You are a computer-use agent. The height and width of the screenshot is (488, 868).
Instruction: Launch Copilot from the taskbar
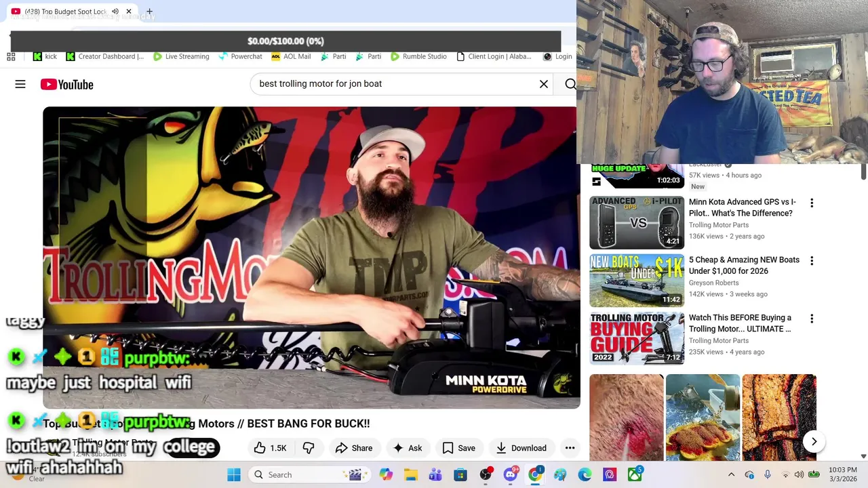pyautogui.click(x=386, y=474)
